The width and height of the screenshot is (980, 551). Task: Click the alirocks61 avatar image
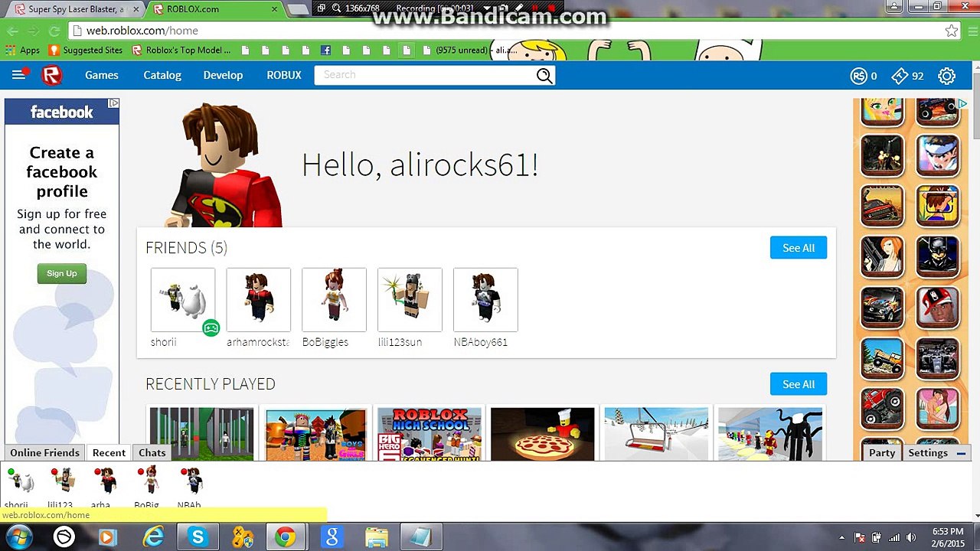[222, 167]
